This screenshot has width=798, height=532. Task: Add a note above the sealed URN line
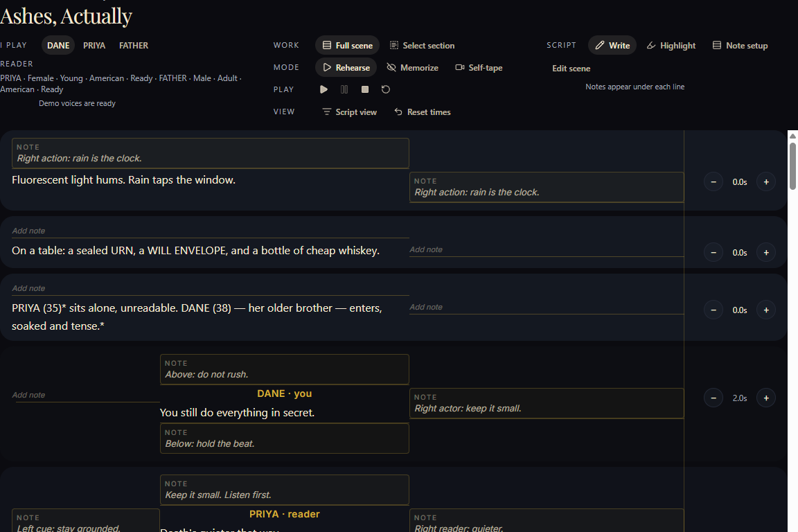tap(210, 231)
